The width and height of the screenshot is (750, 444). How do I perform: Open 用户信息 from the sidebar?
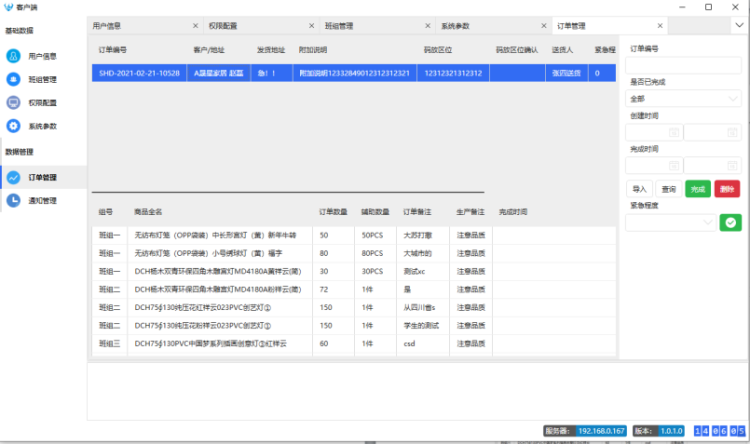[42, 56]
